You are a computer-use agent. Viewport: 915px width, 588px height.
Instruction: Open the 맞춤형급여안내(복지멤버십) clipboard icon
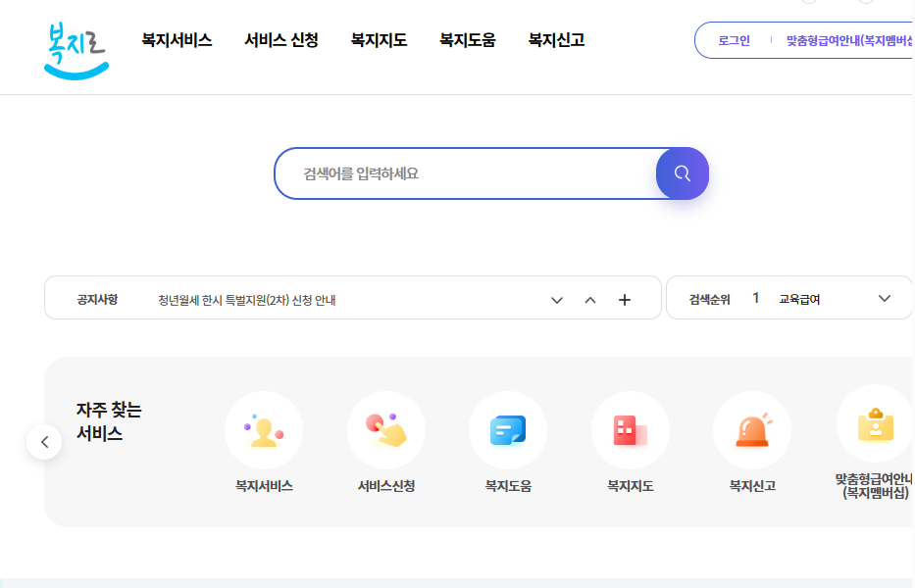click(874, 429)
